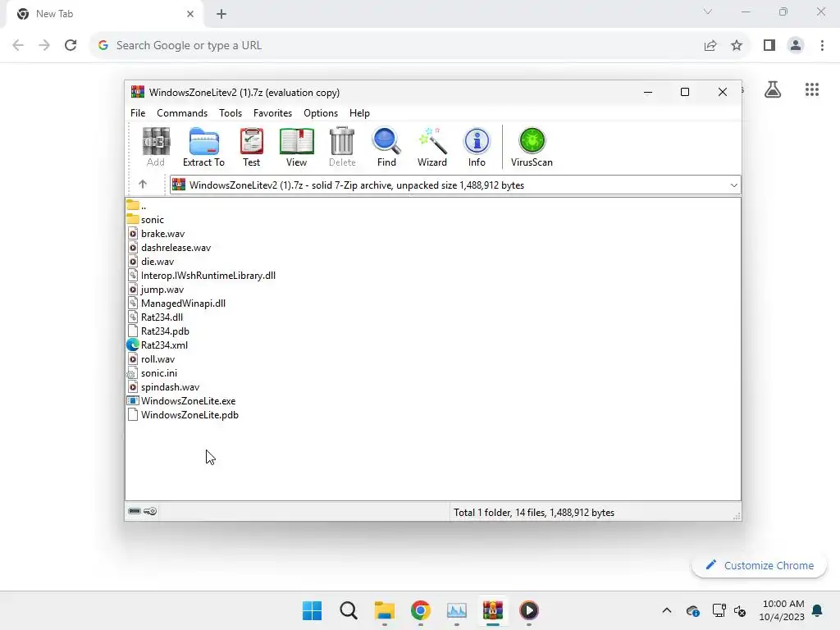Select Rat234.dll file

pyautogui.click(x=155, y=317)
